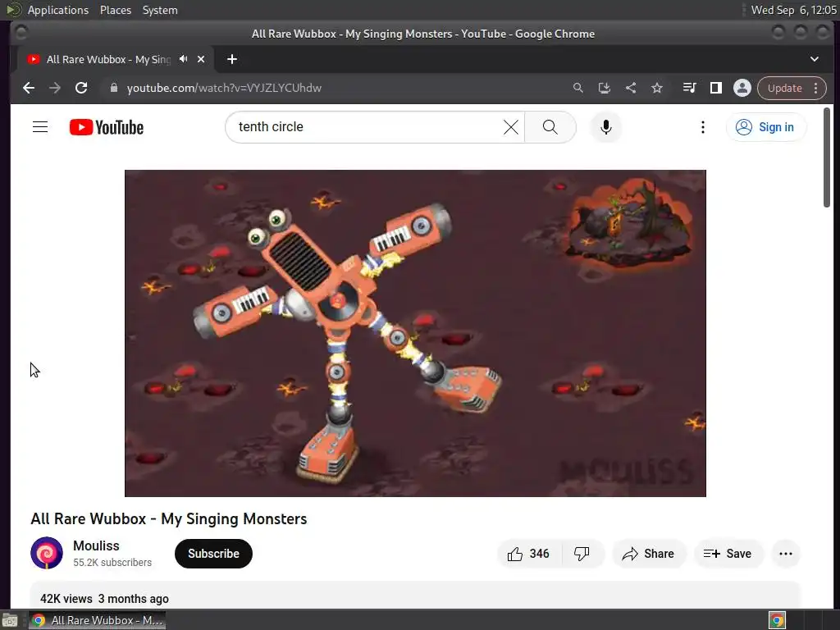Click the padlock site info icon
Viewport: 840px width, 630px height.
pos(113,88)
